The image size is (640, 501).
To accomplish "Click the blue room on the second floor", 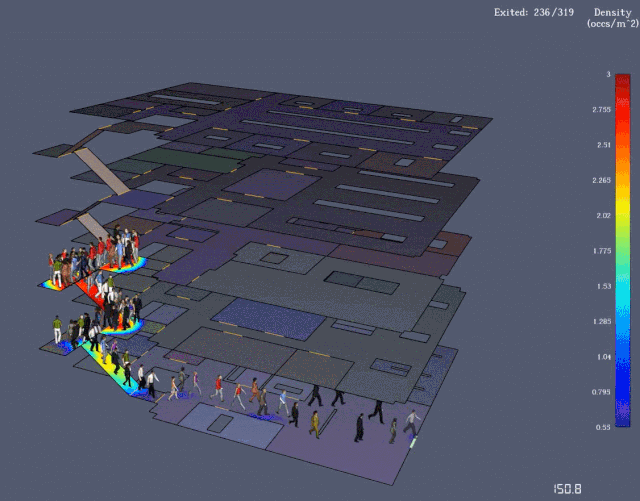I will [x=268, y=319].
